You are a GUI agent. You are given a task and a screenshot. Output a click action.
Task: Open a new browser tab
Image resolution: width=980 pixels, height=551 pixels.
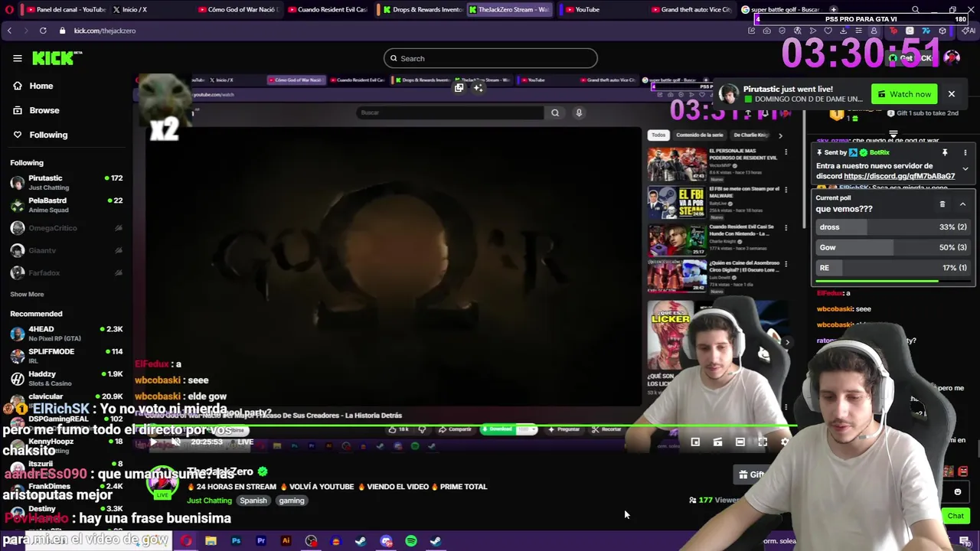tap(834, 9)
